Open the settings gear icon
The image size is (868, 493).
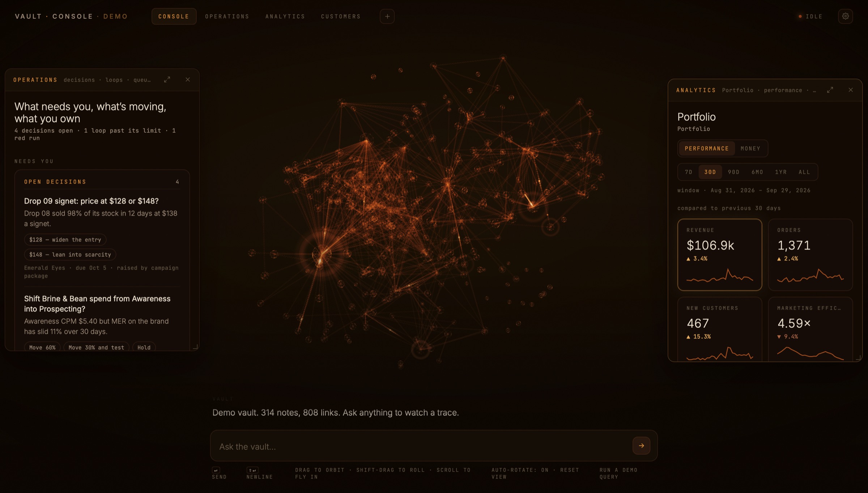click(845, 16)
